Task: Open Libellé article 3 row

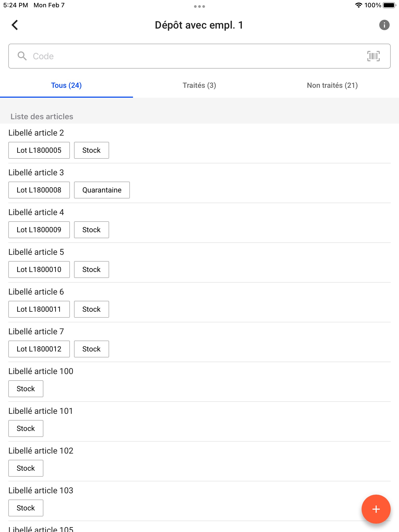Action: (199, 183)
